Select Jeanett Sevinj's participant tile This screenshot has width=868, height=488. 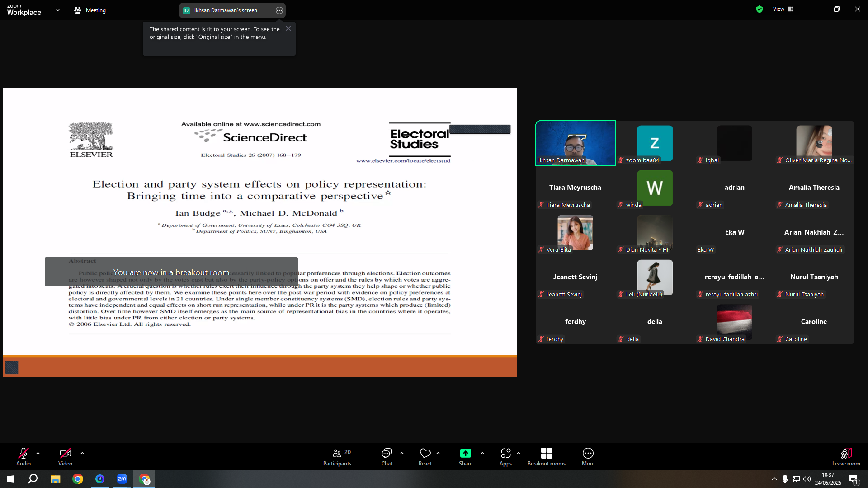576,277
